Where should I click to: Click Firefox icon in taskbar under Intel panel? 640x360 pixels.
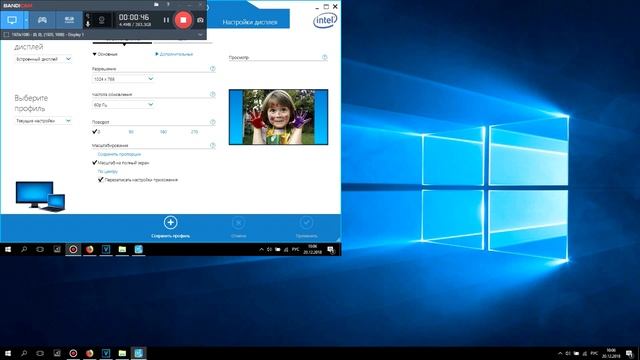point(89,249)
